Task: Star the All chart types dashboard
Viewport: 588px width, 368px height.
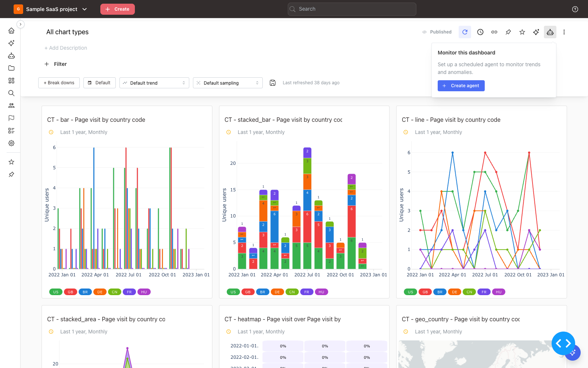Action: 522,32
